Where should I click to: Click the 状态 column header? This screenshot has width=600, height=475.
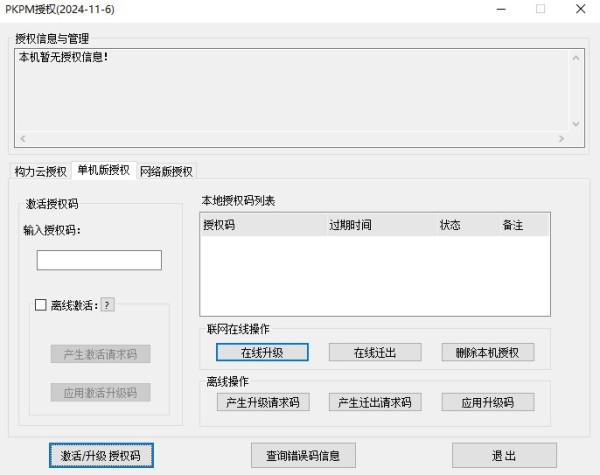point(469,225)
